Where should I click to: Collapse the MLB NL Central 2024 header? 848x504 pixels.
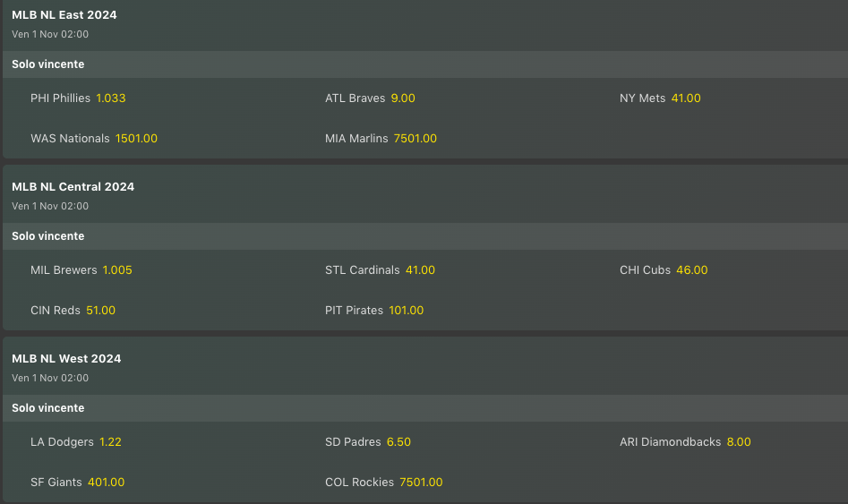click(73, 187)
